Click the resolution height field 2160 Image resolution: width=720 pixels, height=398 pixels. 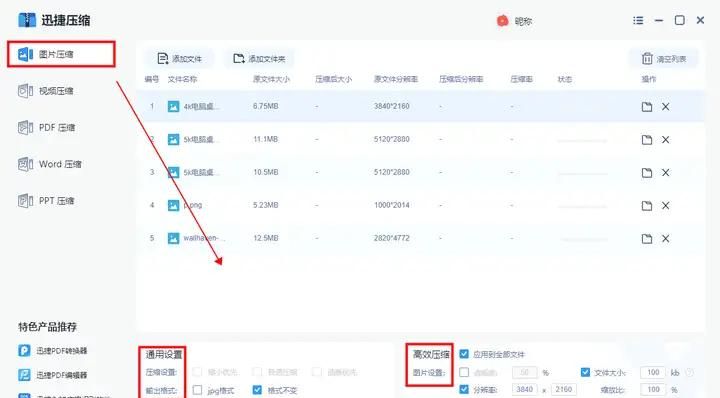(x=563, y=390)
